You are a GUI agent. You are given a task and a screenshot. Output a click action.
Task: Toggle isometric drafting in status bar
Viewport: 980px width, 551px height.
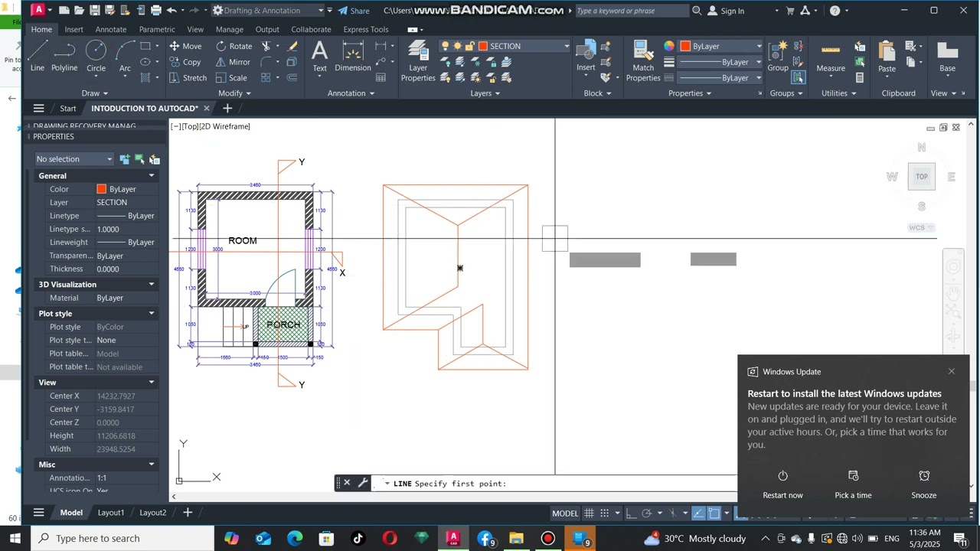click(x=672, y=513)
